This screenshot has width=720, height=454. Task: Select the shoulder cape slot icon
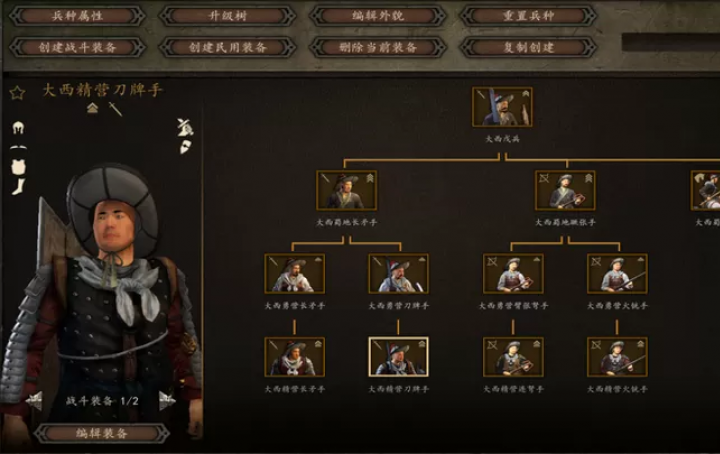(18, 147)
